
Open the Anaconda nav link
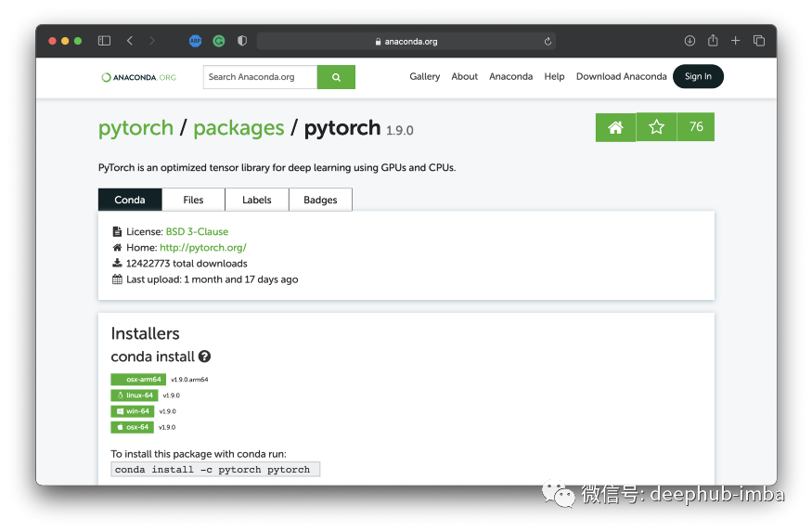pyautogui.click(x=510, y=76)
